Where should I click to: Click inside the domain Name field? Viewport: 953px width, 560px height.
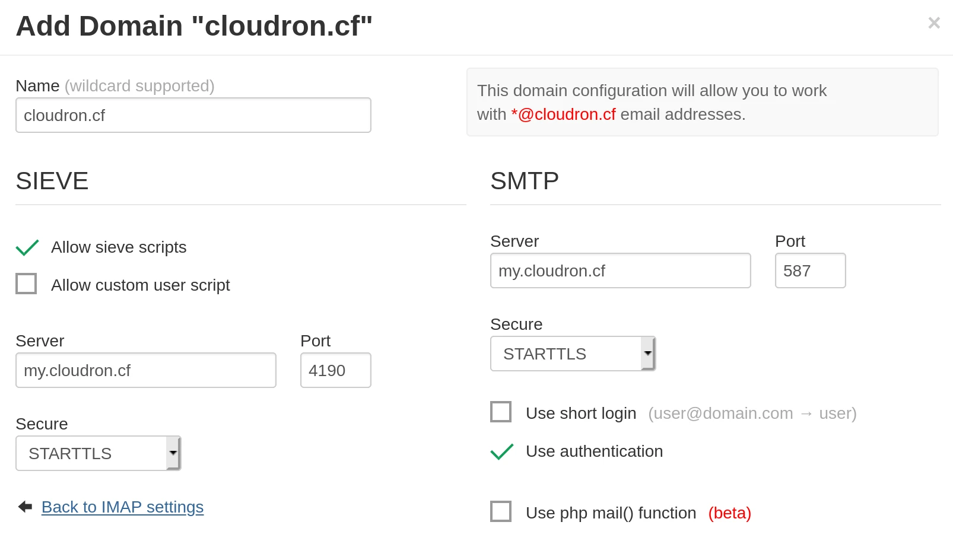click(x=193, y=114)
